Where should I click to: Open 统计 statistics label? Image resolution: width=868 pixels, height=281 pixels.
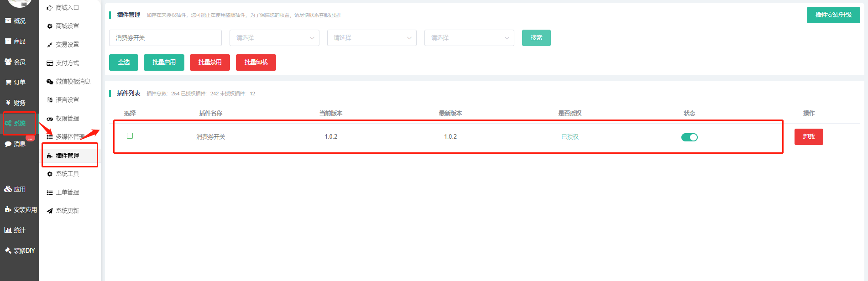point(20,230)
